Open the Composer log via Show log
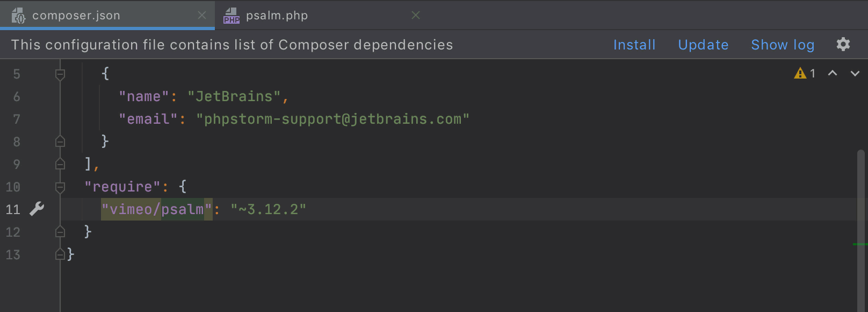The width and height of the screenshot is (868, 312). 783,45
